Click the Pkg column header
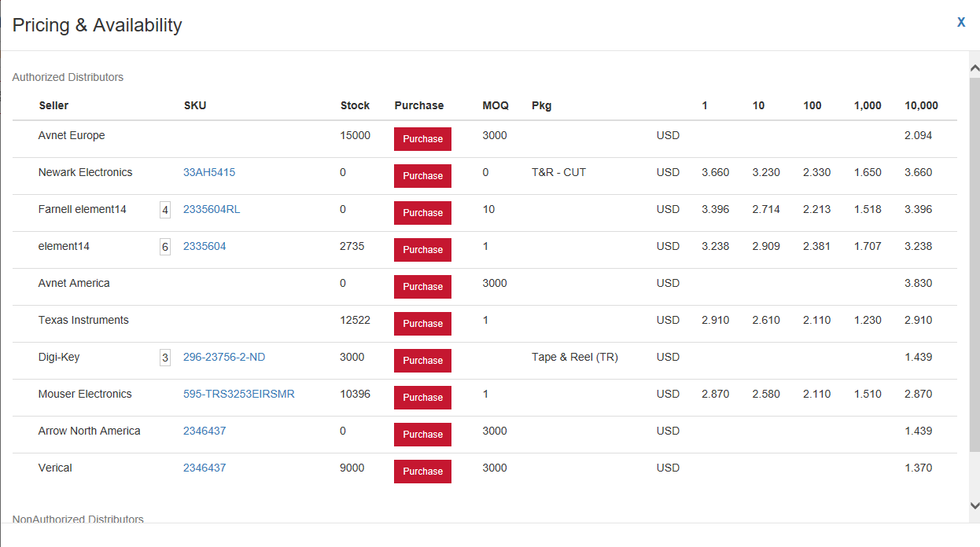Screen dimensions: 980x547 (x=541, y=105)
